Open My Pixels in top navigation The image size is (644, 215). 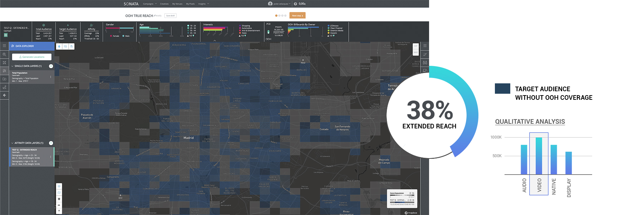tap(190, 4)
